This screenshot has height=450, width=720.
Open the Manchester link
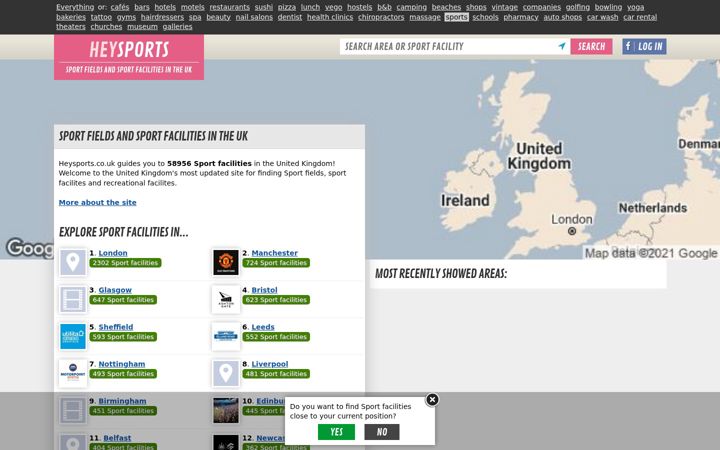[x=275, y=253]
